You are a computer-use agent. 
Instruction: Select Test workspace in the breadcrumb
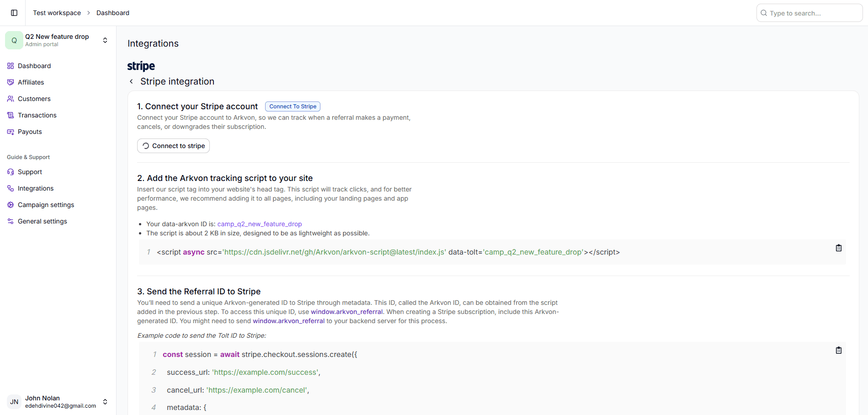57,13
